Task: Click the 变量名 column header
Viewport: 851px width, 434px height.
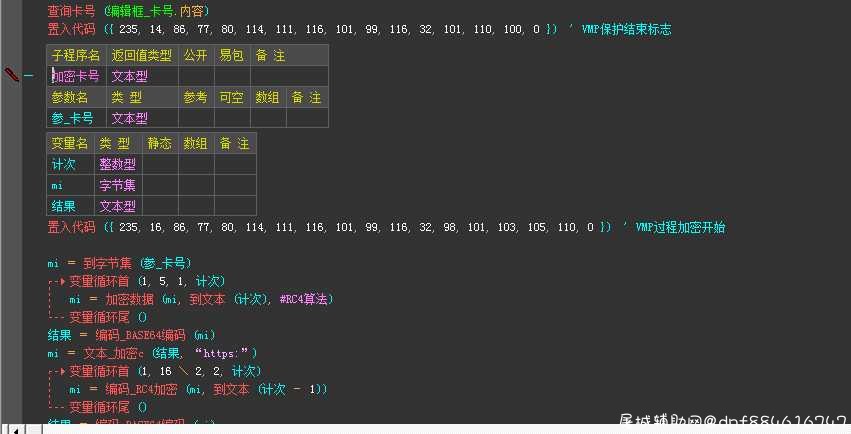Action: click(x=71, y=144)
